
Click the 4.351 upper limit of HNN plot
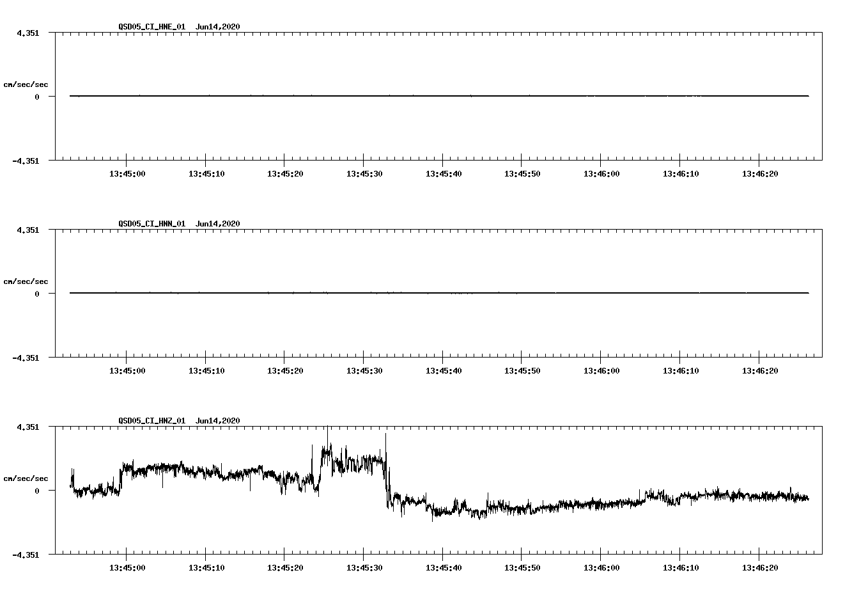click(x=28, y=230)
